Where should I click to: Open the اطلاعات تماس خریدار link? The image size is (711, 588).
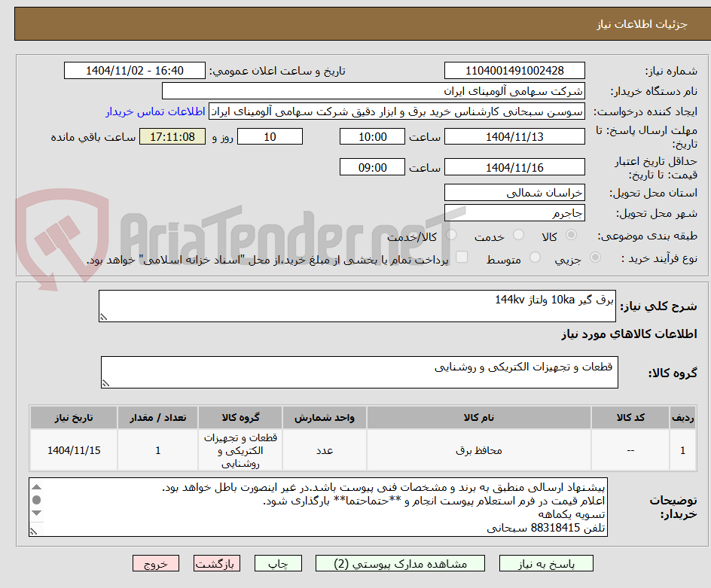tap(155, 111)
